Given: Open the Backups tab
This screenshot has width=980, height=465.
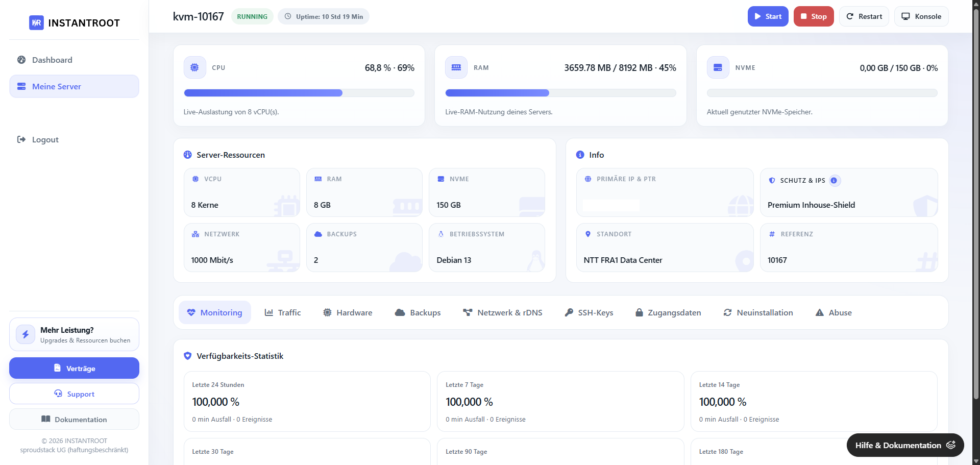Looking at the screenshot, I should [x=418, y=312].
